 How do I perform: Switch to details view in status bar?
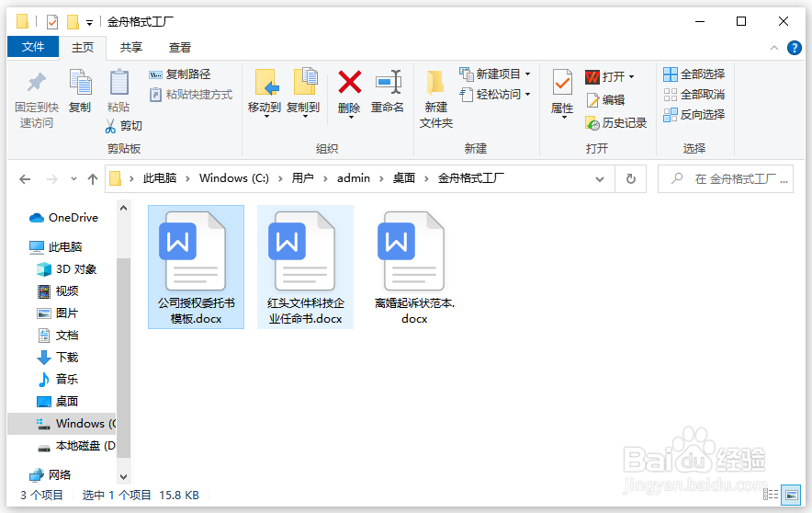pyautogui.click(x=770, y=495)
